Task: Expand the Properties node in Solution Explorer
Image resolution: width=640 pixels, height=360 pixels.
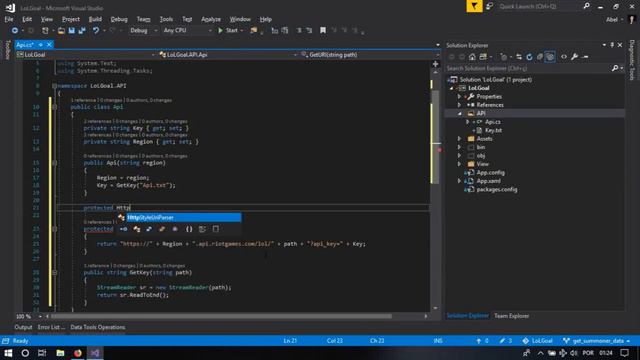Action: 459,97
